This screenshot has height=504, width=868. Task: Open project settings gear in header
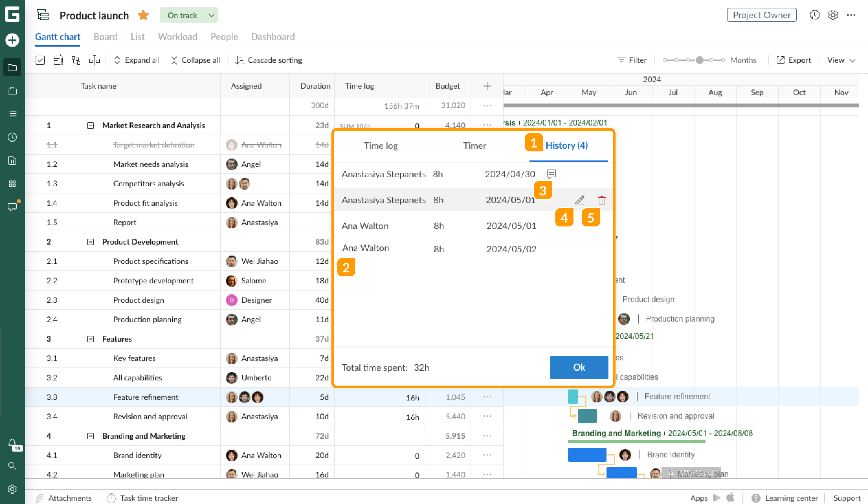point(833,15)
